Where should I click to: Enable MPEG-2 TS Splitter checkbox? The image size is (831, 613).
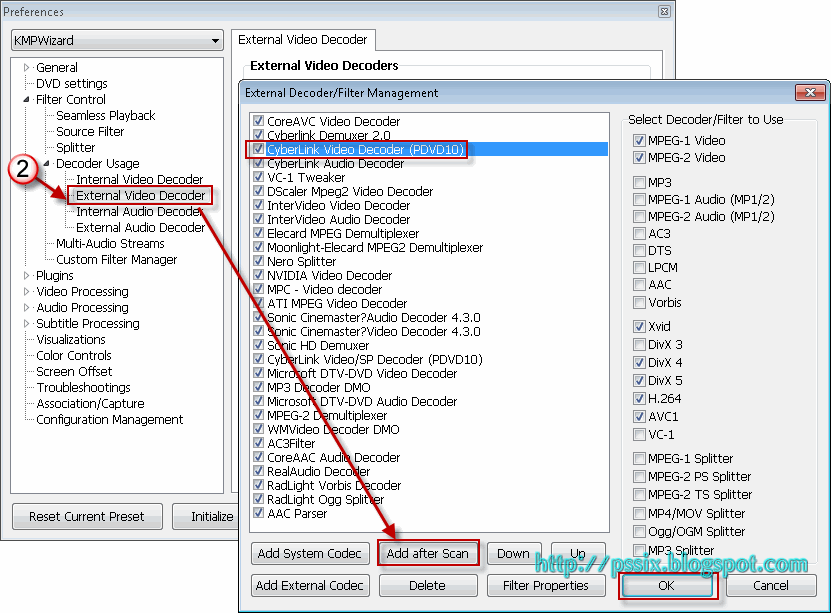coord(639,494)
